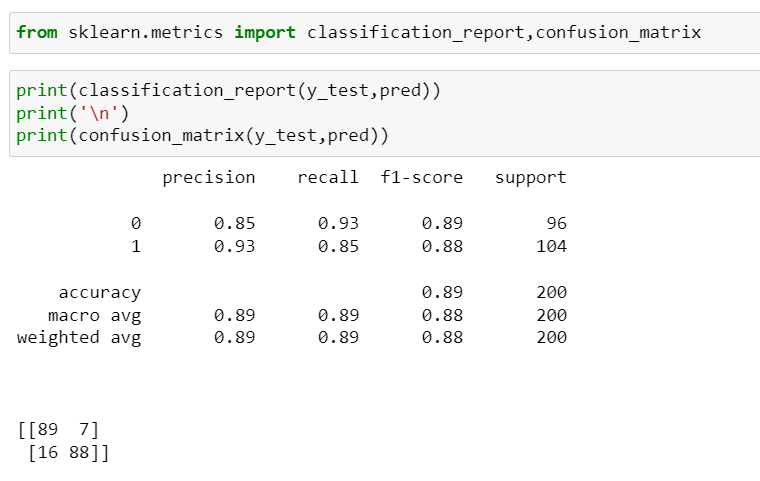Click the red '\n' string literal

pos(99,113)
